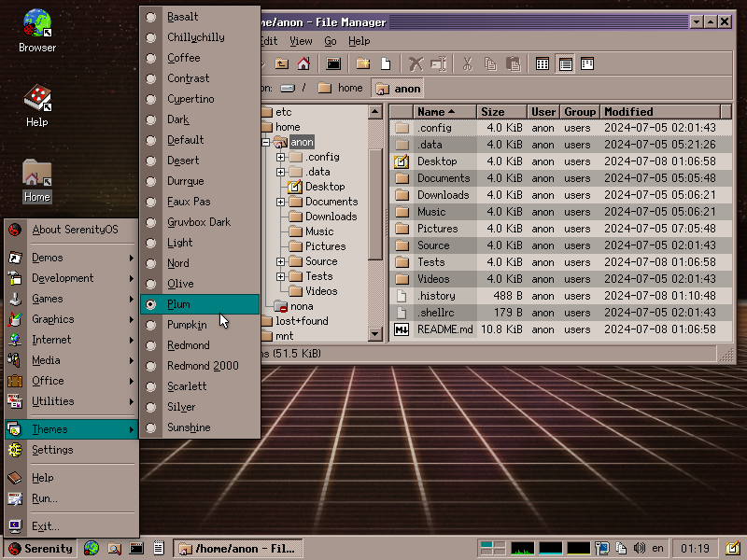
Task: Click the Home house icon in toolbar
Action: pyautogui.click(x=303, y=63)
